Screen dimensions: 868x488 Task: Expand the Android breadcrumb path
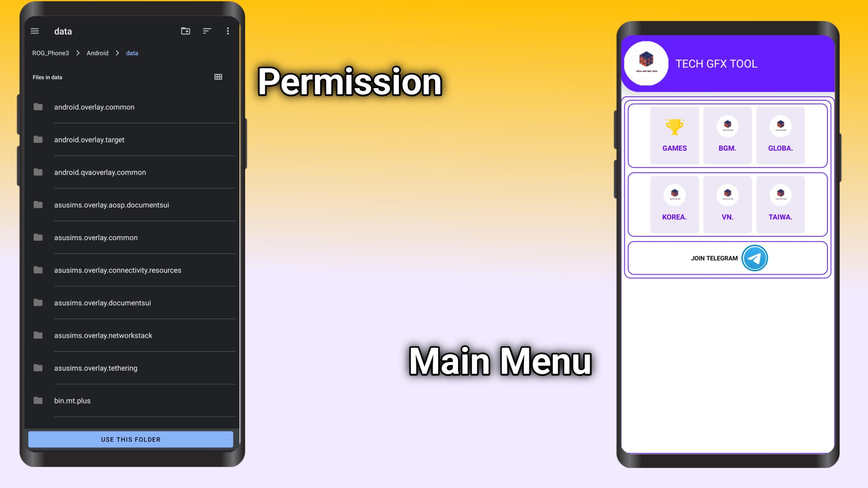pos(97,53)
